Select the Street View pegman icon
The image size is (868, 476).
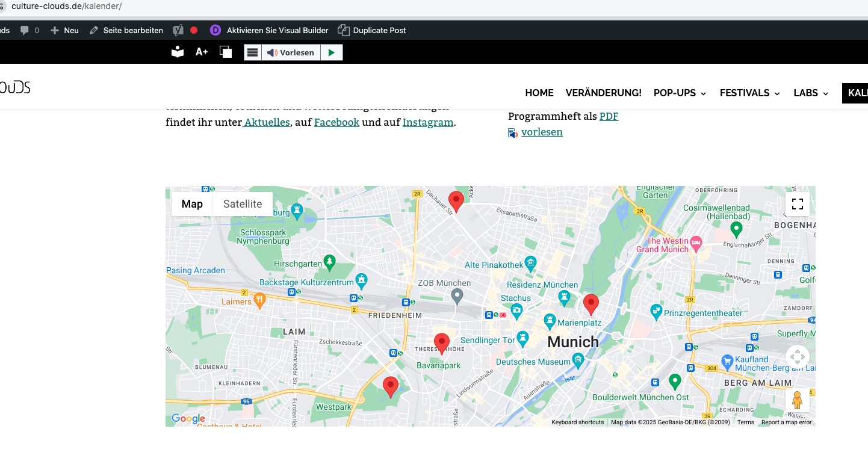[798, 400]
